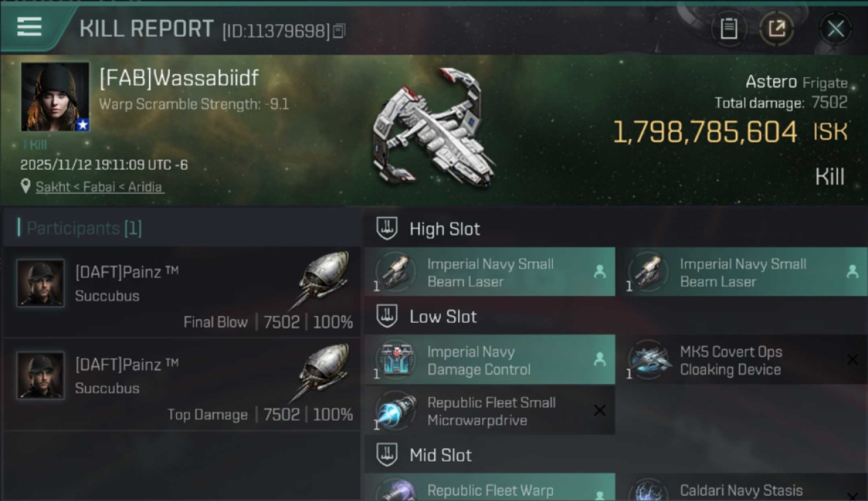Open Painz portrait in Final Blow row

(41, 283)
